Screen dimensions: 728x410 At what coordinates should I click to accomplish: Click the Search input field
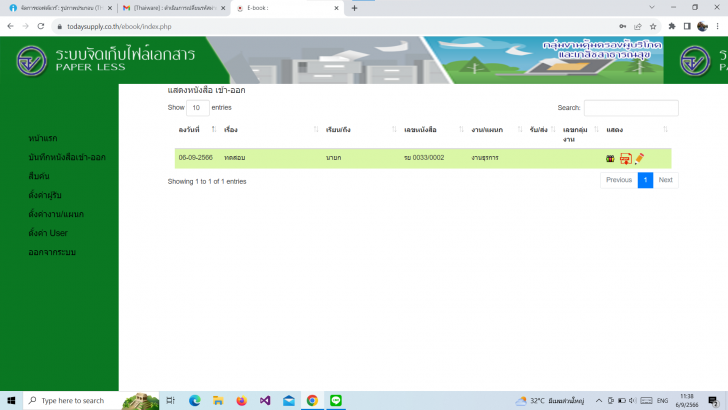point(631,108)
